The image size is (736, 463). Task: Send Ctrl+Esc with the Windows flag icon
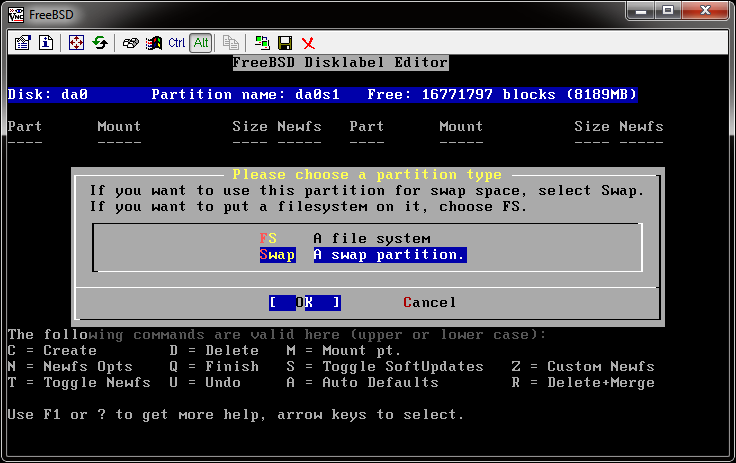click(153, 43)
